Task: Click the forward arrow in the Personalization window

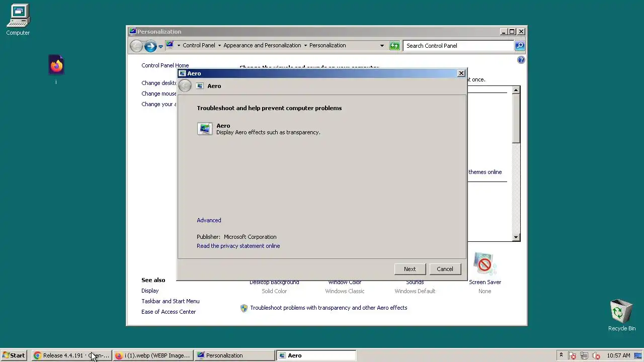Action: tap(150, 46)
